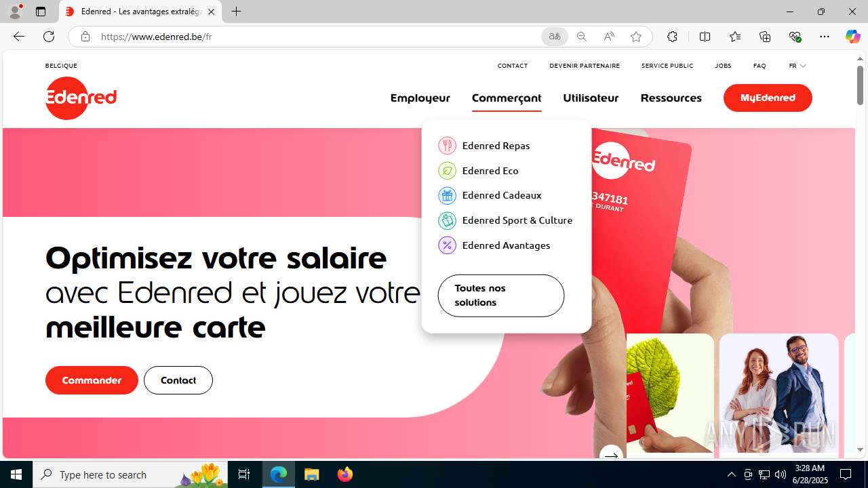Select Edenred Avantages menu entry

[494, 245]
